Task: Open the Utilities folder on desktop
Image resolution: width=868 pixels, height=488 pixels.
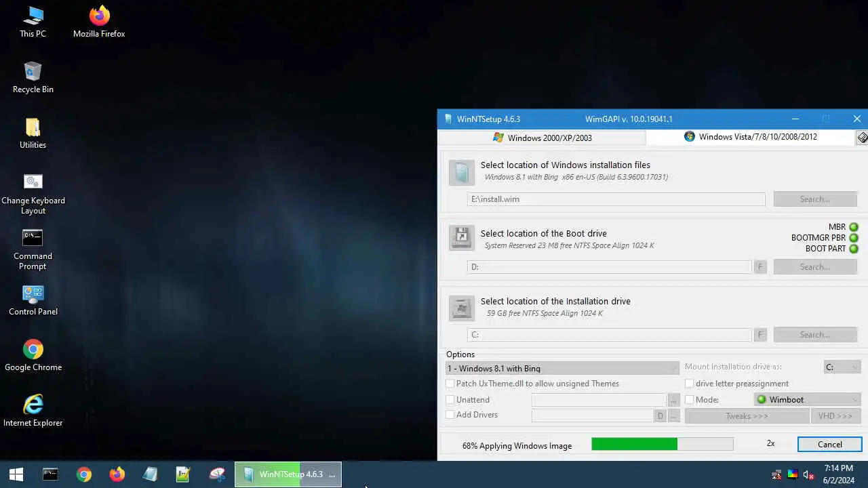Action: (x=33, y=133)
